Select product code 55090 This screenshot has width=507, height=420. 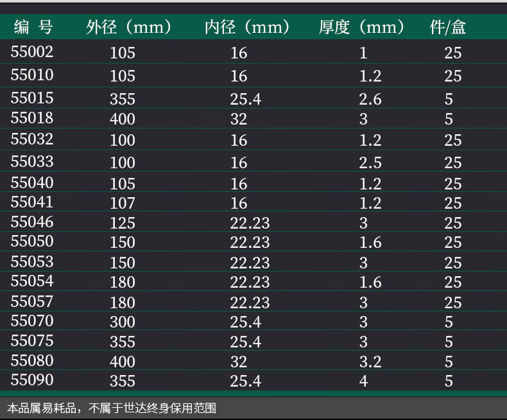[32, 380]
